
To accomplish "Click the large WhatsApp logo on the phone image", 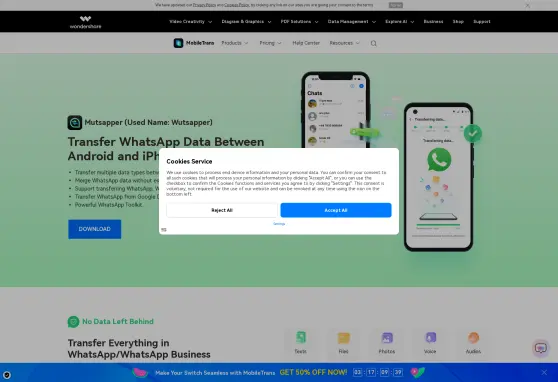I will 439,160.
